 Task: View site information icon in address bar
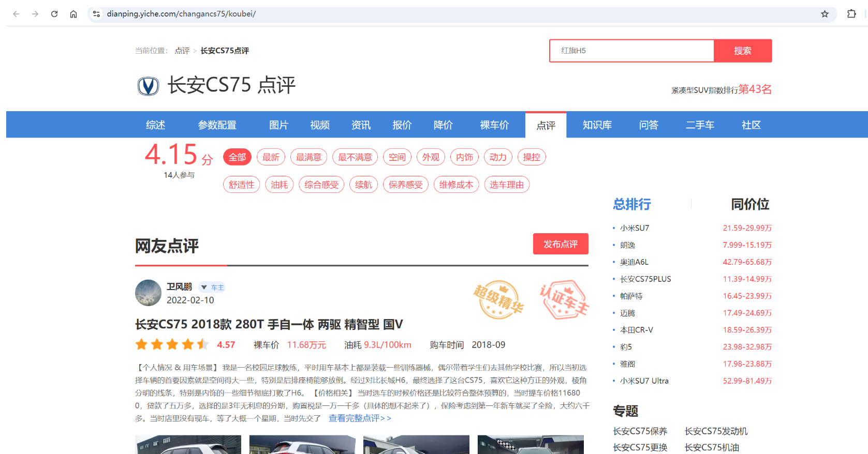[x=96, y=14]
